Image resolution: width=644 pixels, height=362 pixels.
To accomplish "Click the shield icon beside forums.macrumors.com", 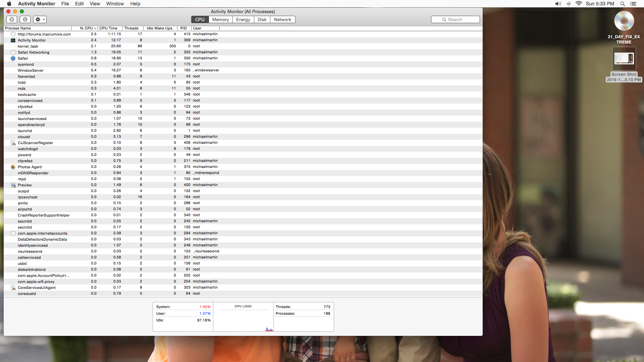I will tap(13, 34).
